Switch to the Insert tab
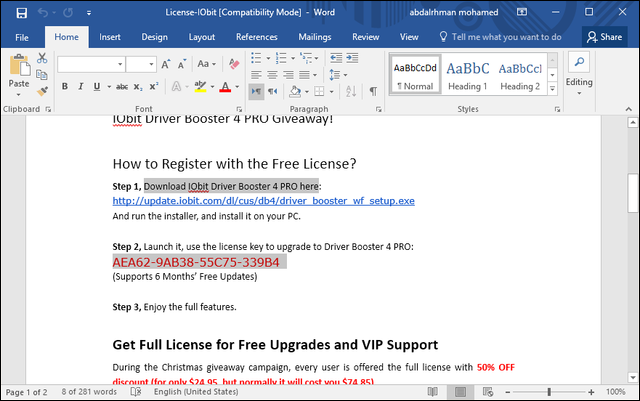The height and width of the screenshot is (401, 640). tap(110, 37)
